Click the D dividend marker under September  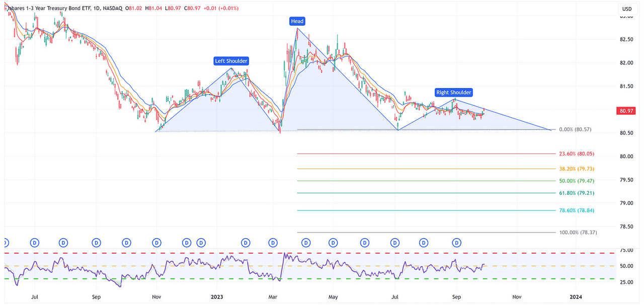tap(456, 242)
